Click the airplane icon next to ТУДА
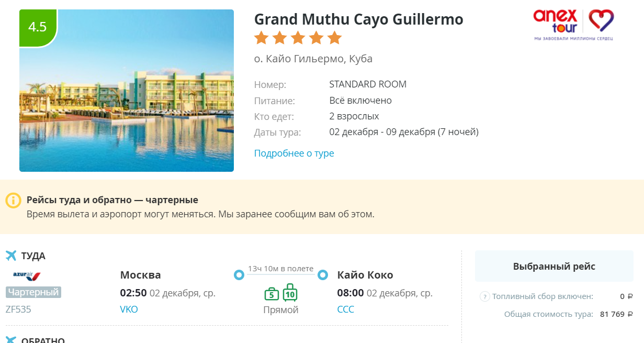Screen dimensions: 644x343 tap(11, 256)
